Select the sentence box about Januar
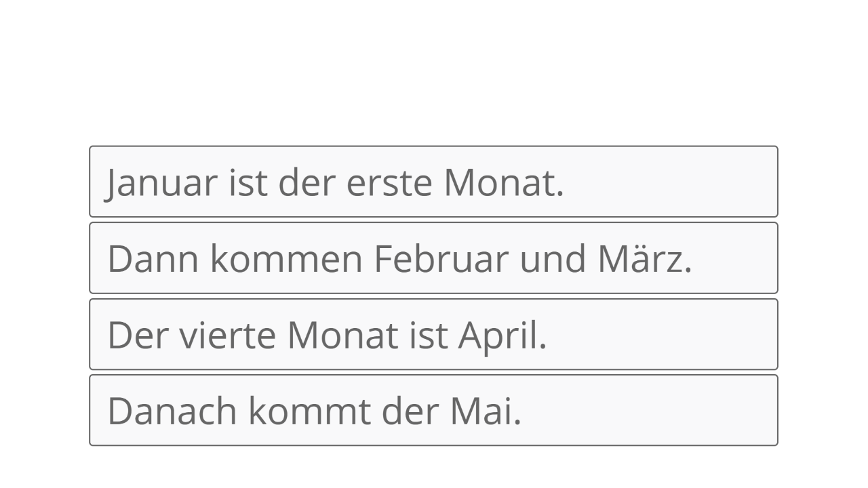868x488 pixels. click(433, 182)
